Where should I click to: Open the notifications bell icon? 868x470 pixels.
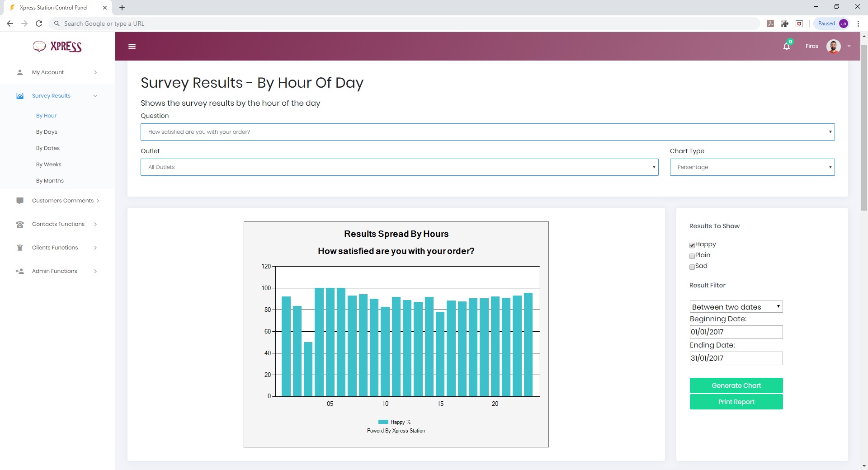click(x=787, y=46)
